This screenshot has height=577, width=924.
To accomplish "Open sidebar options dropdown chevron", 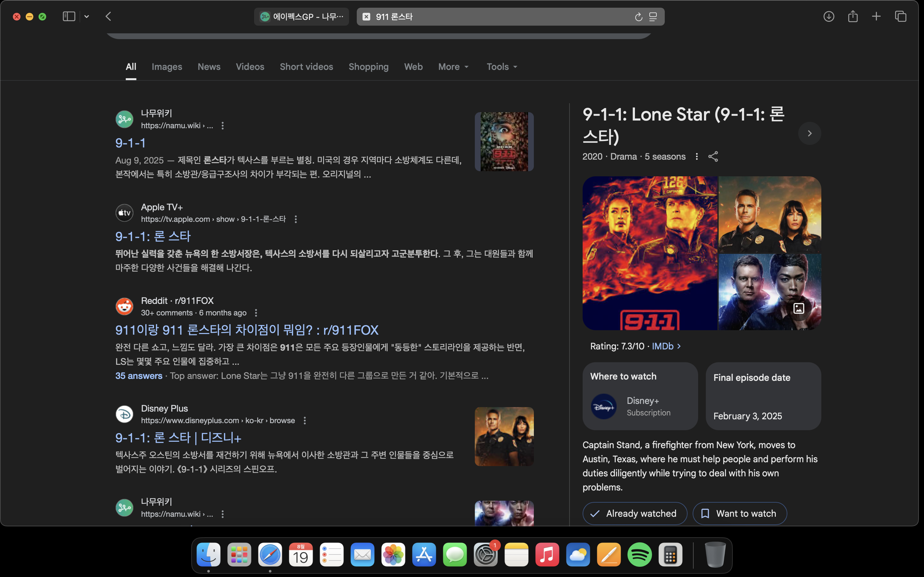I will 87,16.
